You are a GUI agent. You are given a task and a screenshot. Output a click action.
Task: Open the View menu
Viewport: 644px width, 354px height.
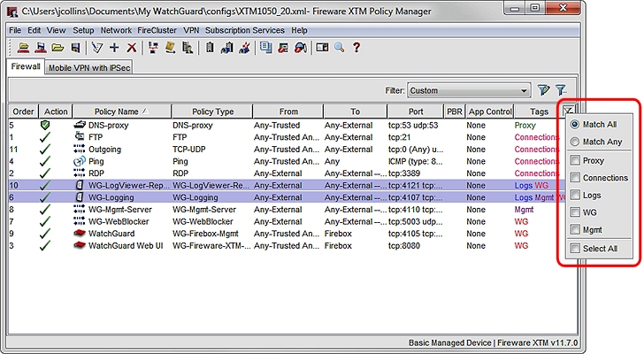pyautogui.click(x=56, y=30)
